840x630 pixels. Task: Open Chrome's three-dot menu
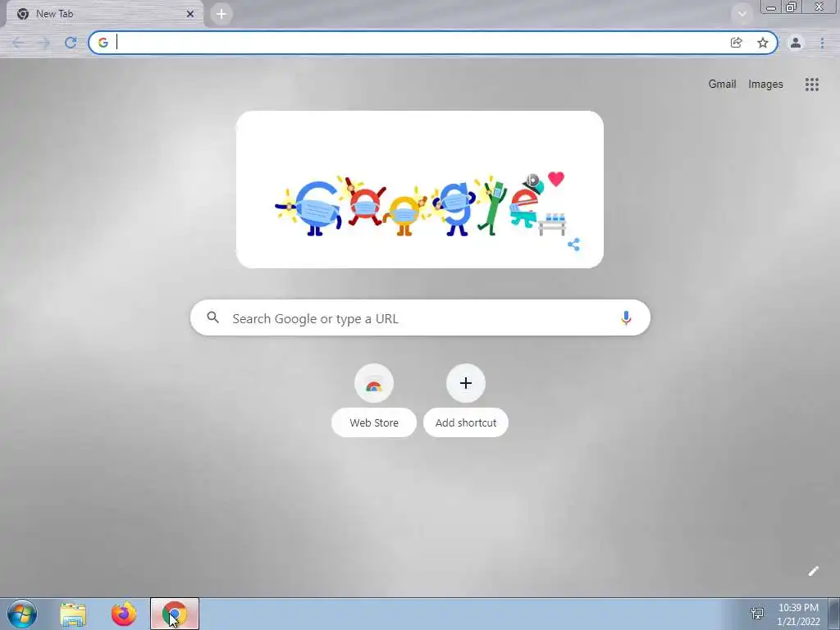pyautogui.click(x=822, y=43)
